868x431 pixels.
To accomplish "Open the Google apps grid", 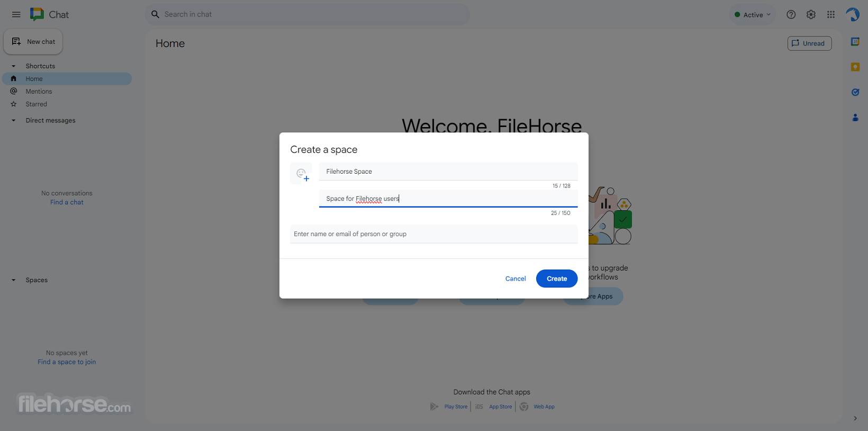I will click(x=831, y=15).
